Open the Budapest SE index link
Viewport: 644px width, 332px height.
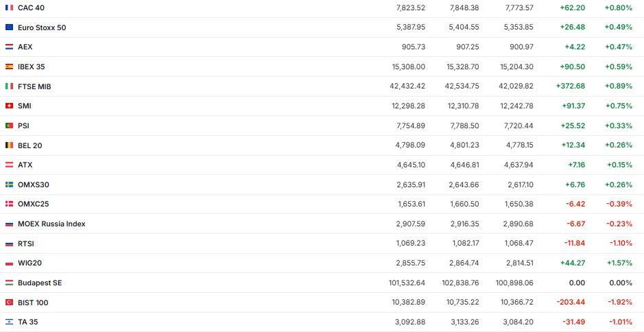(40, 283)
